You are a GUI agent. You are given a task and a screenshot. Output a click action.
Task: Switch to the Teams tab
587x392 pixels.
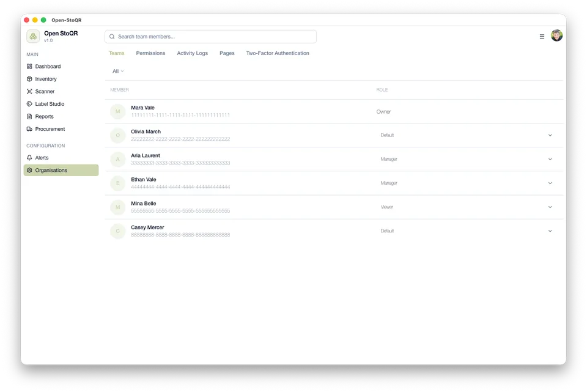pos(116,53)
